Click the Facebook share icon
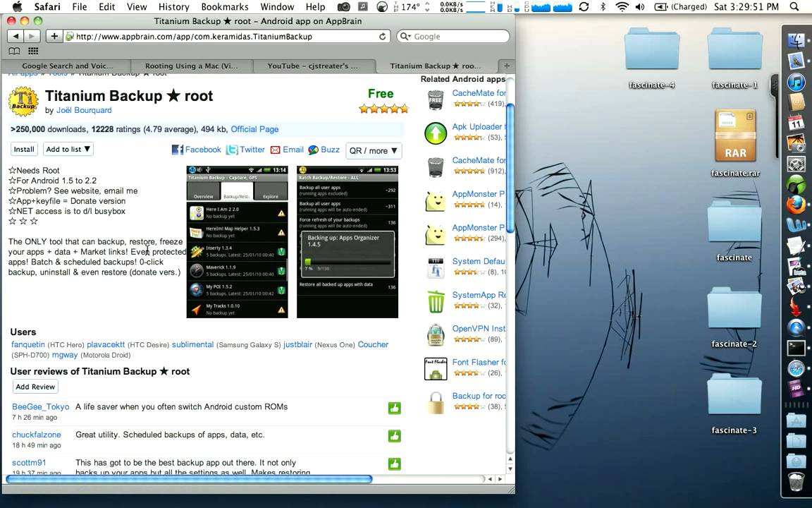The image size is (812, 508). click(177, 150)
